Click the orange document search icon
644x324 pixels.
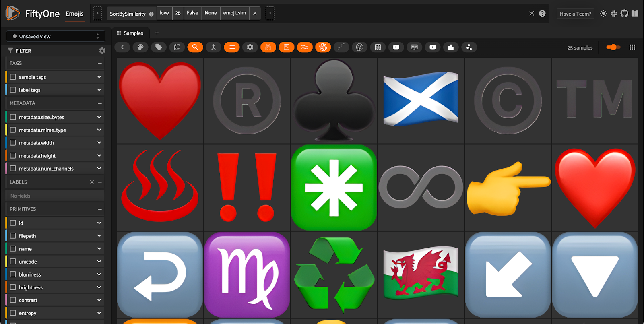click(287, 47)
